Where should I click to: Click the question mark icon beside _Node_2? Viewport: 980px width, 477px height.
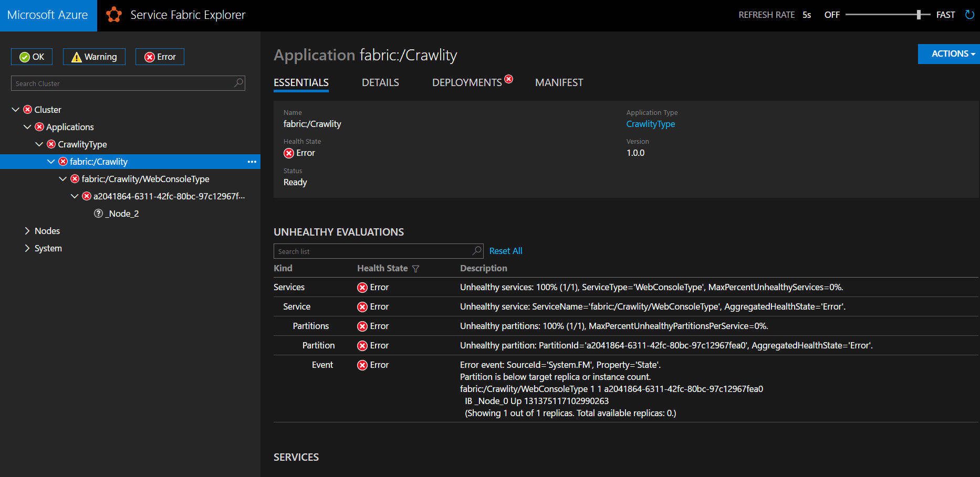(98, 213)
